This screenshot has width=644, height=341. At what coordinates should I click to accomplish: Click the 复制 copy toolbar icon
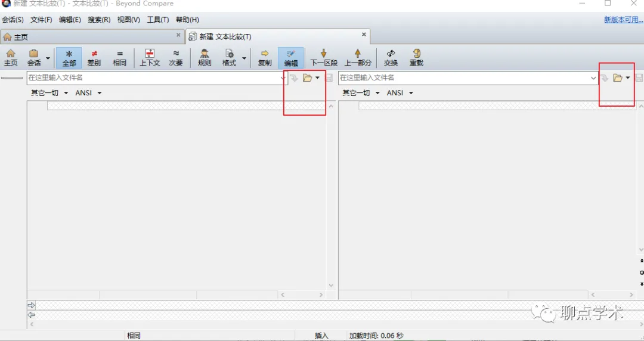tap(265, 57)
